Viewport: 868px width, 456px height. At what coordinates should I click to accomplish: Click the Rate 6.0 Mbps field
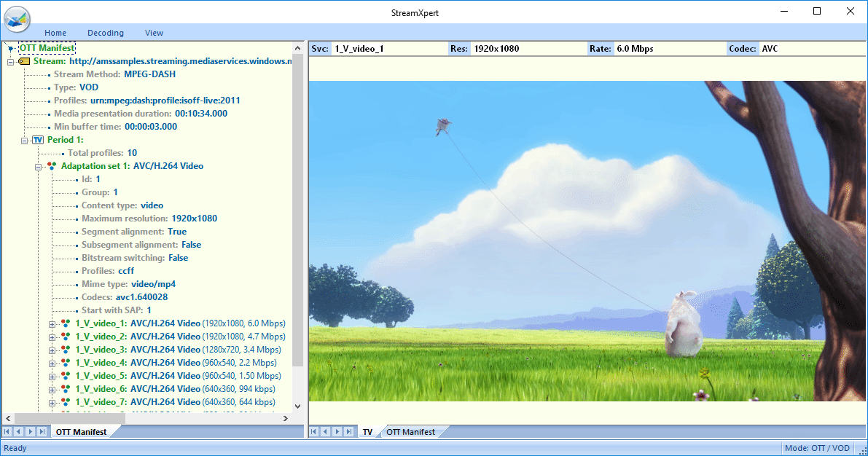click(x=656, y=49)
